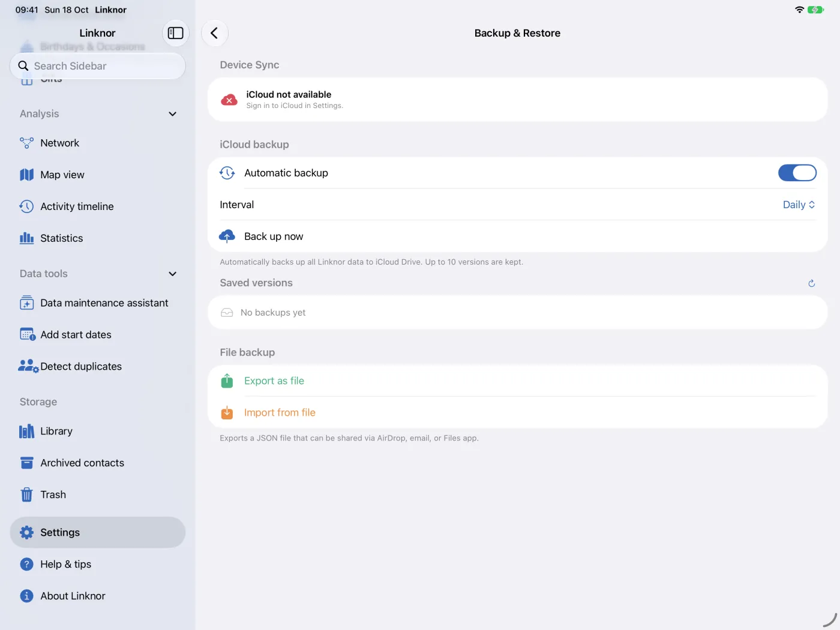Click the Help & tips question icon

26,564
